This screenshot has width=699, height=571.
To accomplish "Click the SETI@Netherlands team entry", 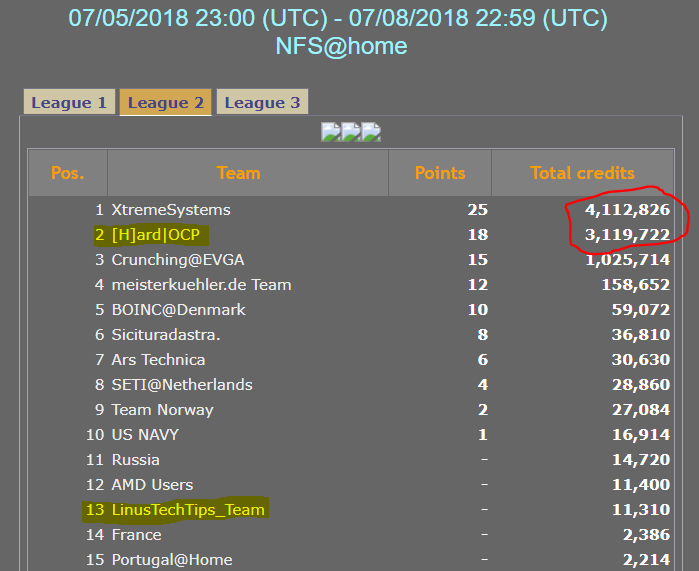I will coord(182,385).
